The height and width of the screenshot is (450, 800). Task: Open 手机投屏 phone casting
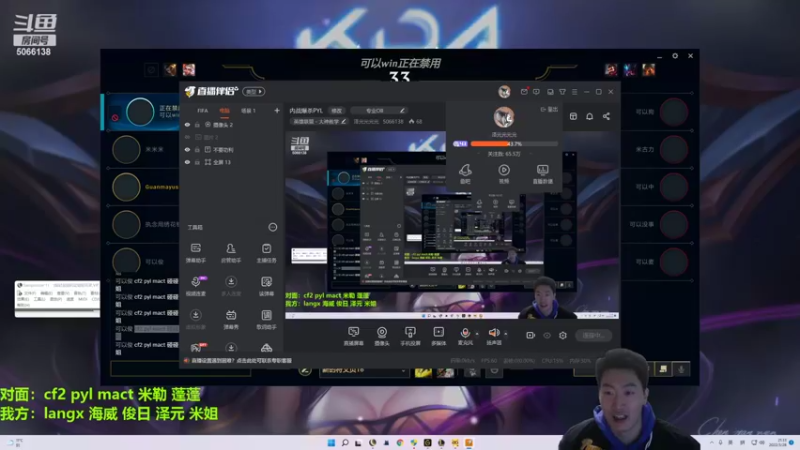point(410,336)
